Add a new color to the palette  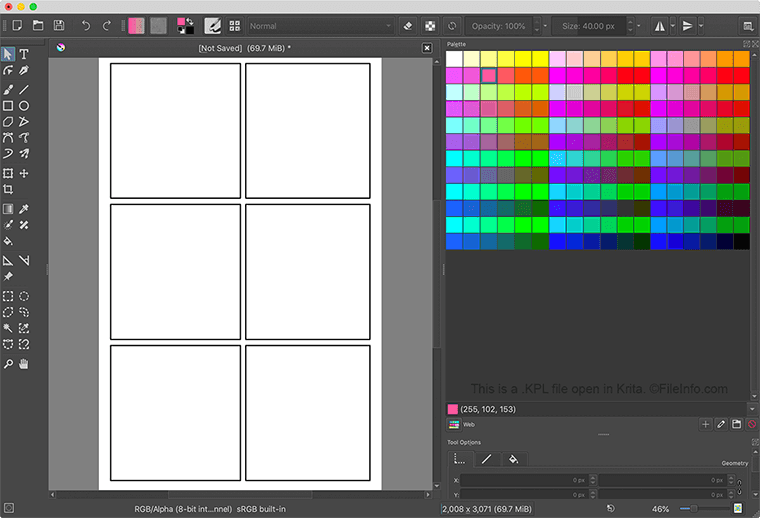click(x=706, y=424)
